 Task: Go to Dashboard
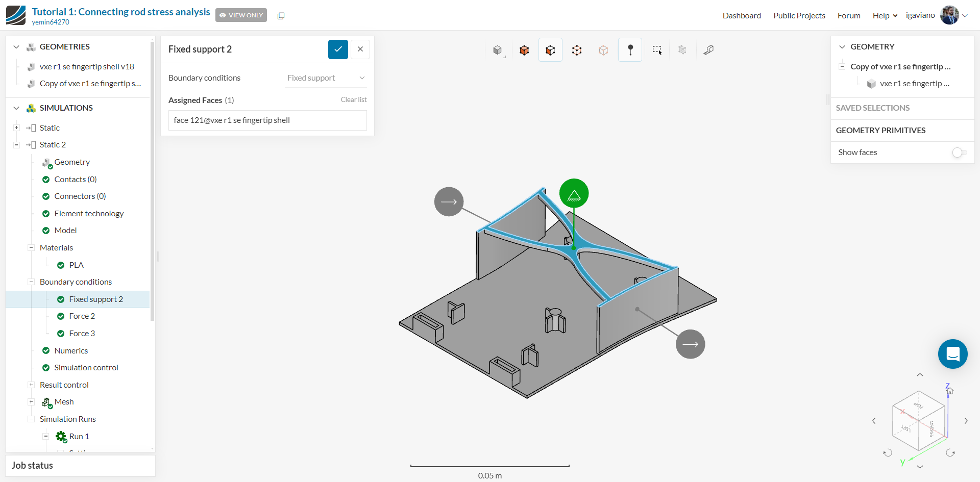[742, 16]
